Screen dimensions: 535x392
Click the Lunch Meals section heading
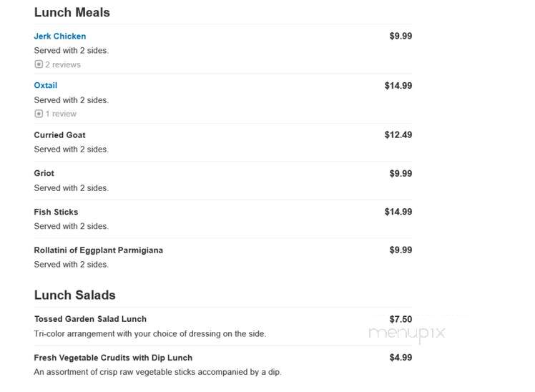pos(72,12)
